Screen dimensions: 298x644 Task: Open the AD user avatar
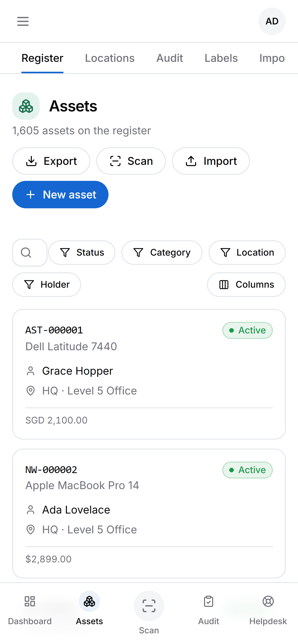(272, 21)
